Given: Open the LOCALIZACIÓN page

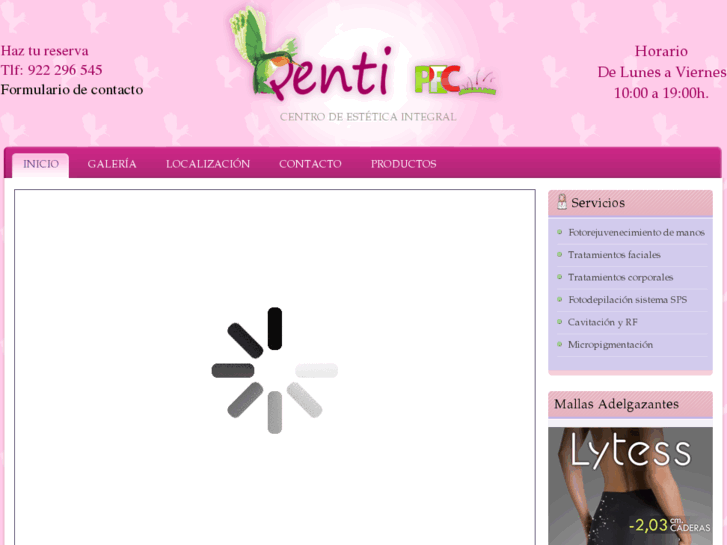Looking at the screenshot, I should point(208,164).
